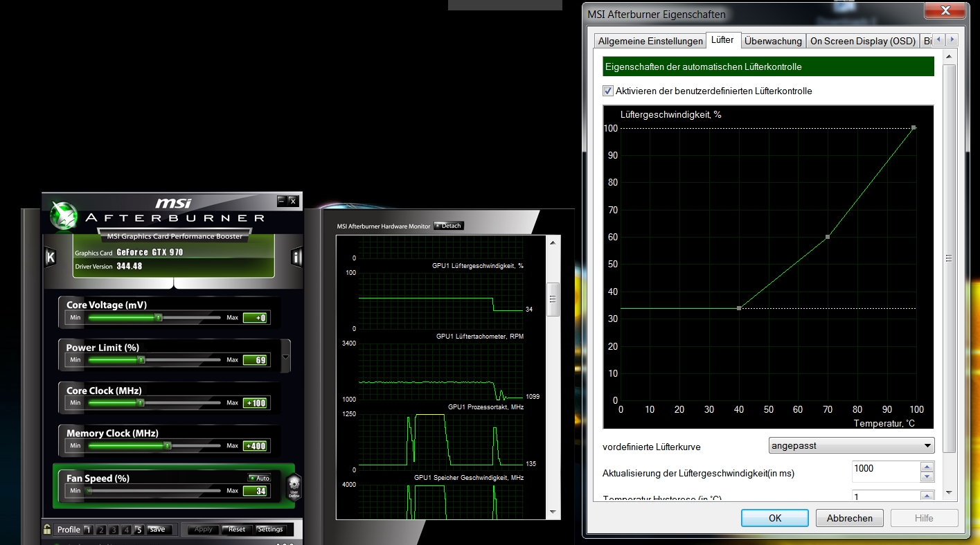Click the Power Limit value field 69
980x545 pixels.
(255, 360)
